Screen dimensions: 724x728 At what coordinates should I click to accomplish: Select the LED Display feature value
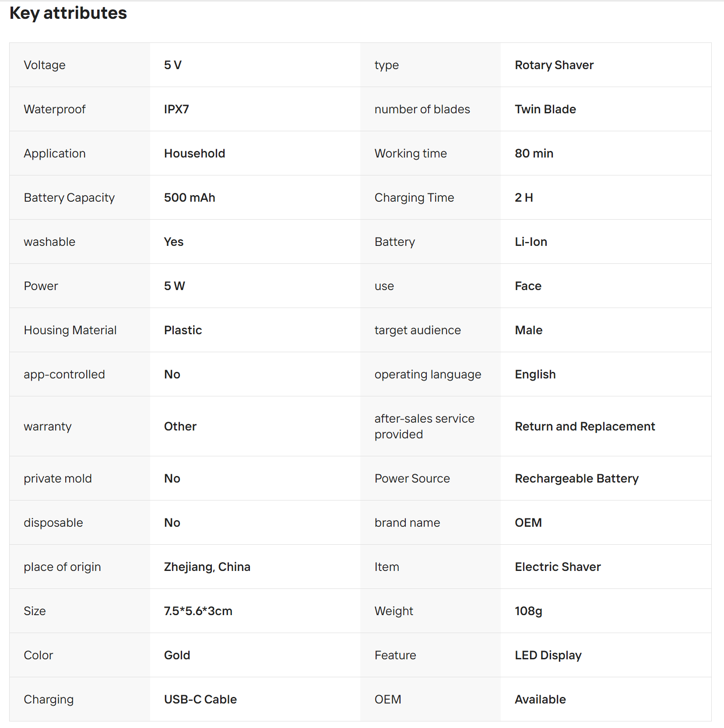548,655
